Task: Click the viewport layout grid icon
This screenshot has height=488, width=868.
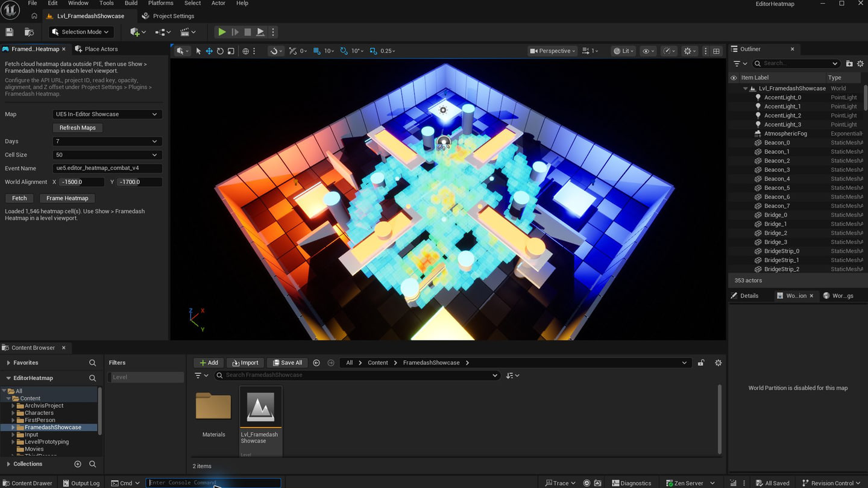Action: point(716,51)
